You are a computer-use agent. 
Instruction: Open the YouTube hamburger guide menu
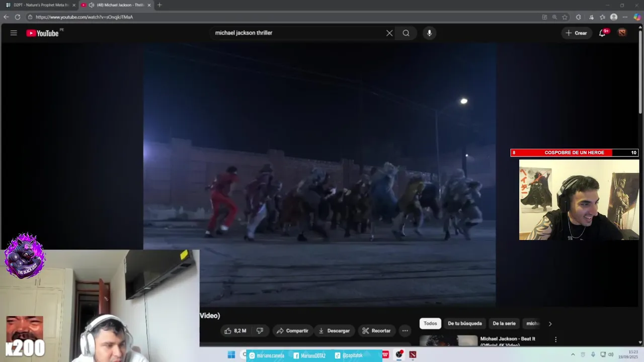click(x=14, y=33)
